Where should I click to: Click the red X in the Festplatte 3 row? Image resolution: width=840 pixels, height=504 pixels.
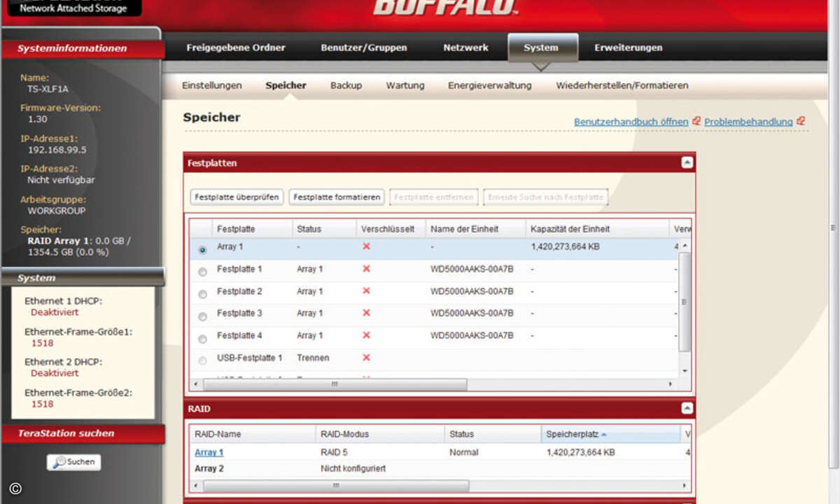click(x=366, y=313)
